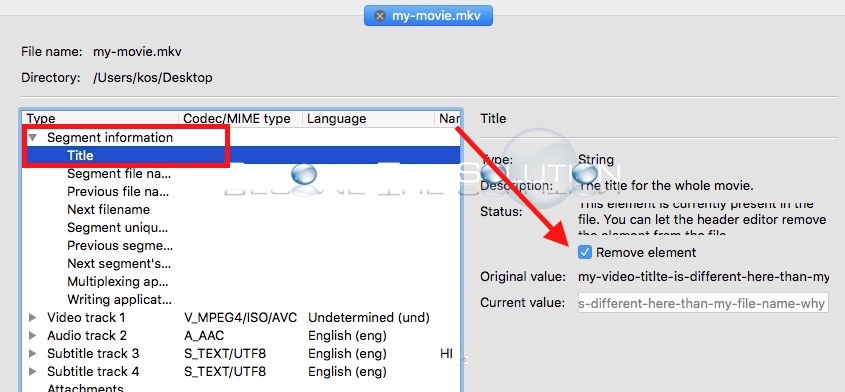Select the Subtitle track 4 row
This screenshot has height=392, width=845.
[241, 372]
